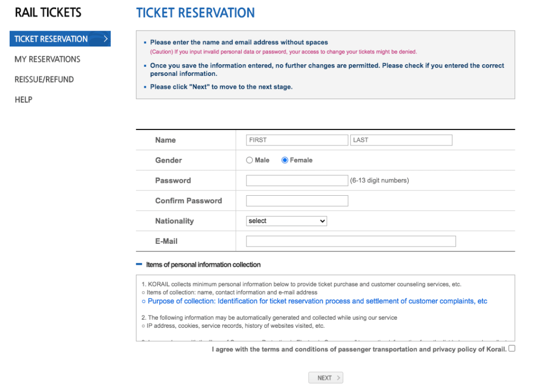This screenshot has width=547, height=392.
Task: Focus the FIRST name input field
Action: [297, 140]
